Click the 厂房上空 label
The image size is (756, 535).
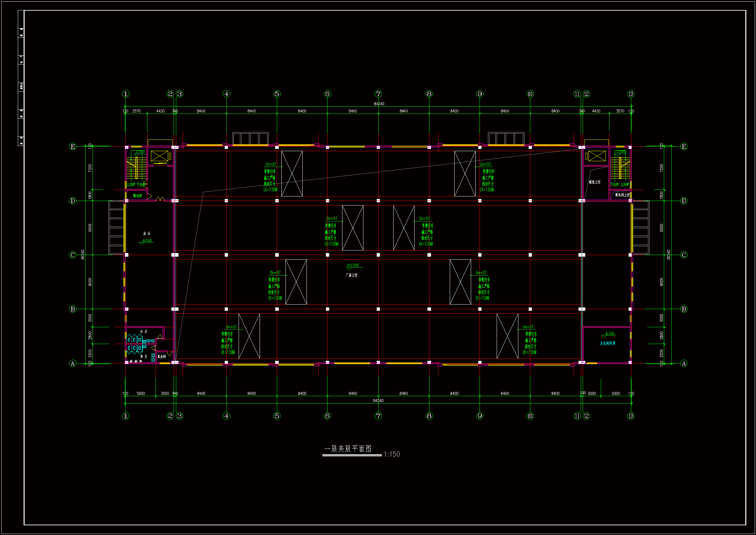[x=351, y=275]
